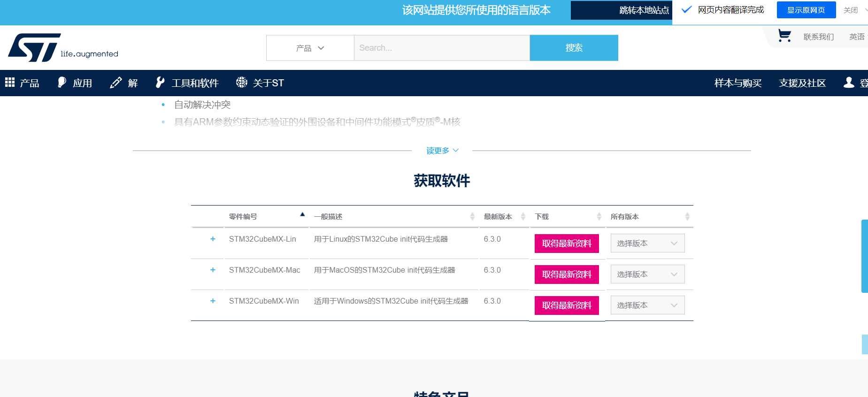The image size is (868, 397).
Task: Click the 联系我们 link
Action: [x=819, y=37]
